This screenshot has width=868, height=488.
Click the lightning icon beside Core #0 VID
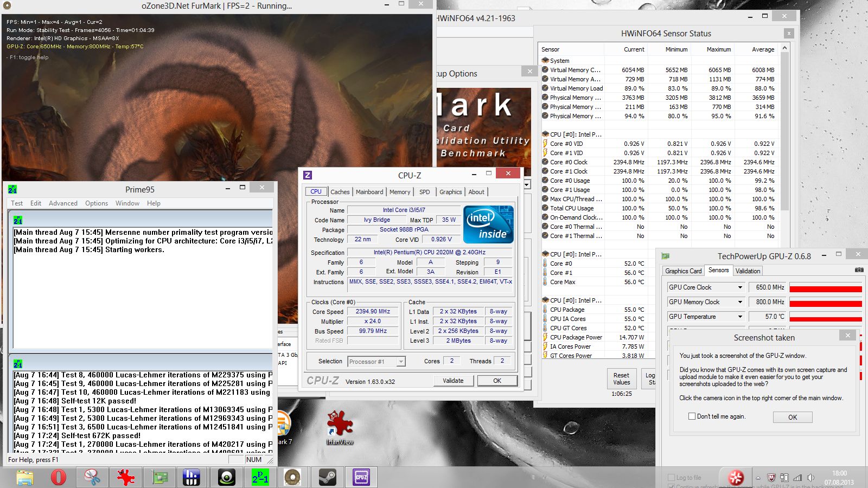tap(545, 144)
